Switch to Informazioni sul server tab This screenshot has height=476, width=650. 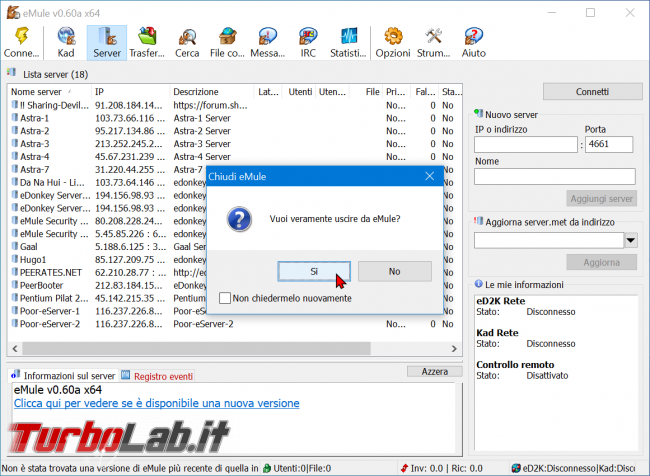coord(63,376)
